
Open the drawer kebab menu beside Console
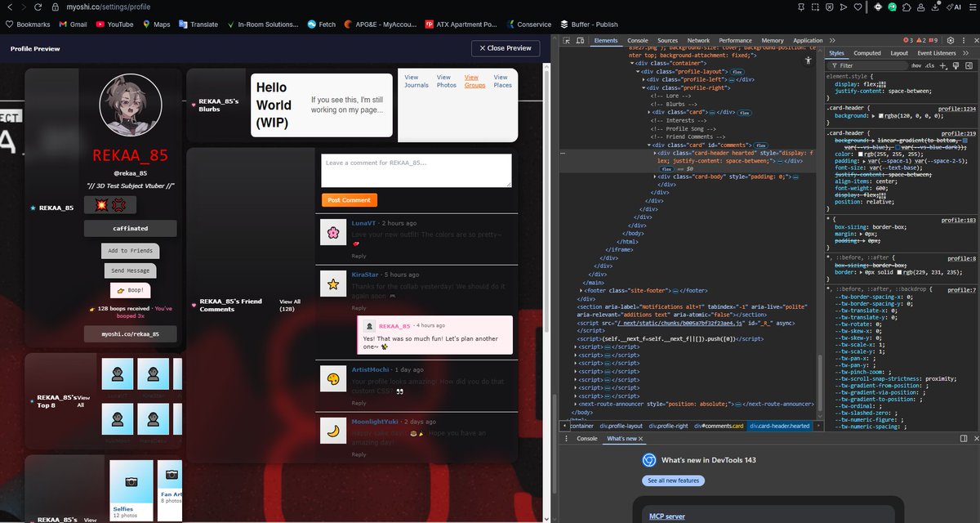point(564,439)
